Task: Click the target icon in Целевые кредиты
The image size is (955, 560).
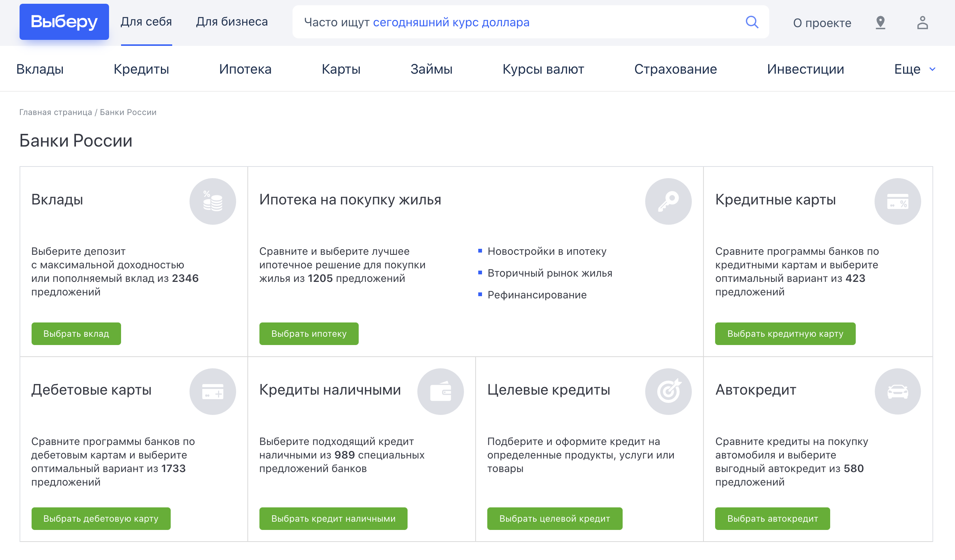Action: coord(668,391)
